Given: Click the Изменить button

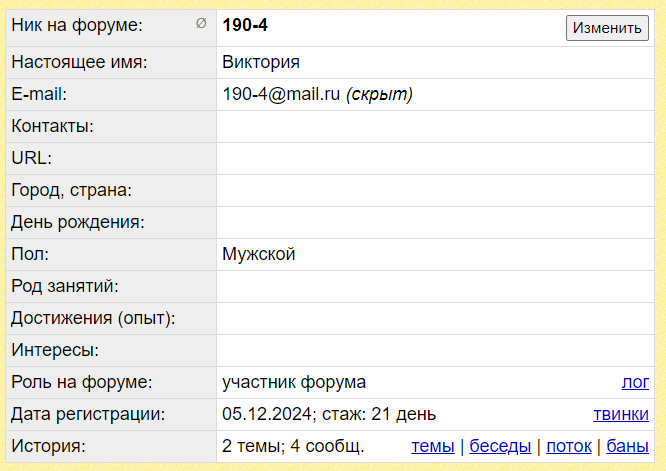Looking at the screenshot, I should (x=607, y=28).
